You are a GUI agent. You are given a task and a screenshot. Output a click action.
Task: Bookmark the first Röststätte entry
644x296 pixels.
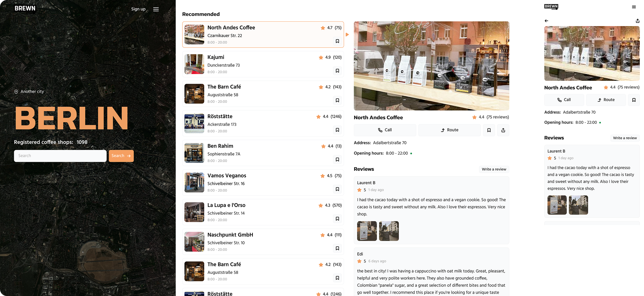pyautogui.click(x=337, y=130)
